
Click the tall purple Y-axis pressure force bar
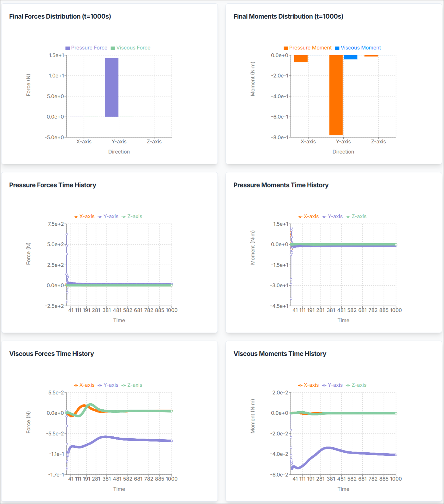(x=112, y=87)
